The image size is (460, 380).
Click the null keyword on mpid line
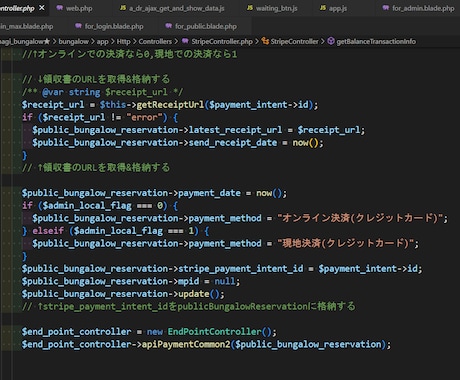coord(224,281)
